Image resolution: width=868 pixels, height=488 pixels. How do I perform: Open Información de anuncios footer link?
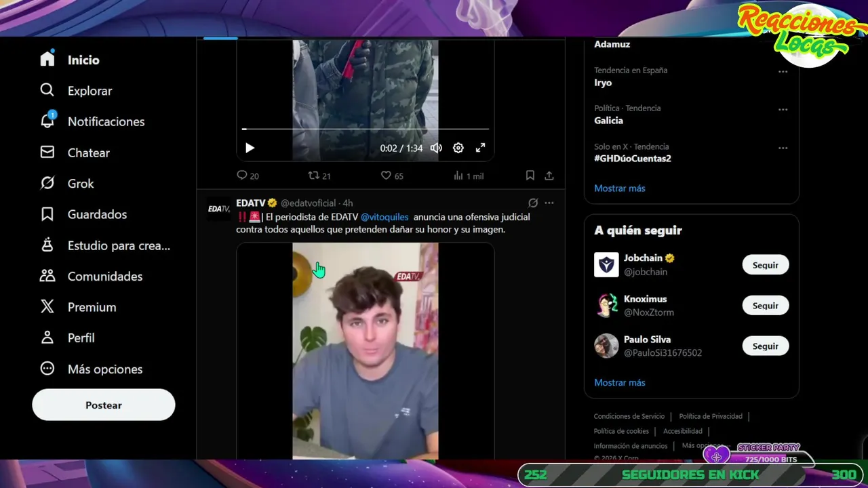pos(631,446)
